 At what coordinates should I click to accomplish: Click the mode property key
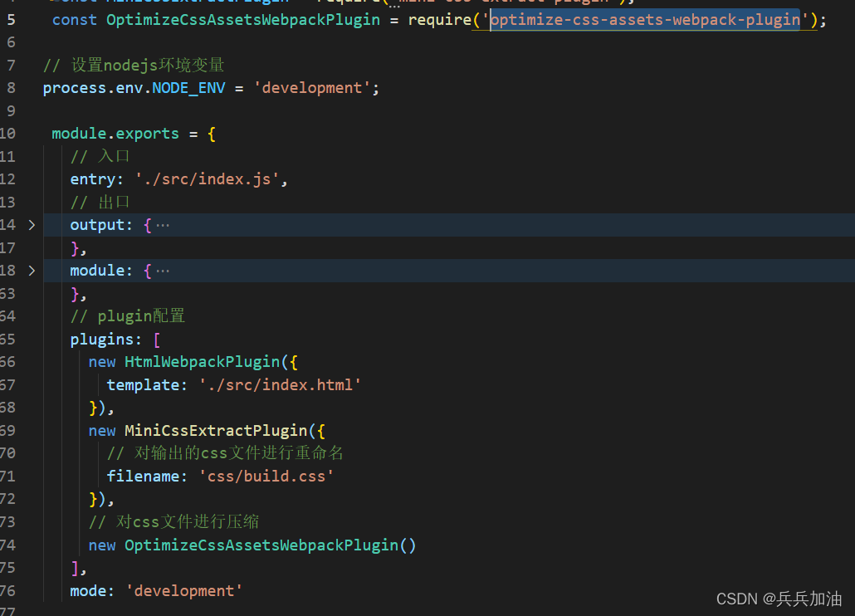(x=88, y=591)
